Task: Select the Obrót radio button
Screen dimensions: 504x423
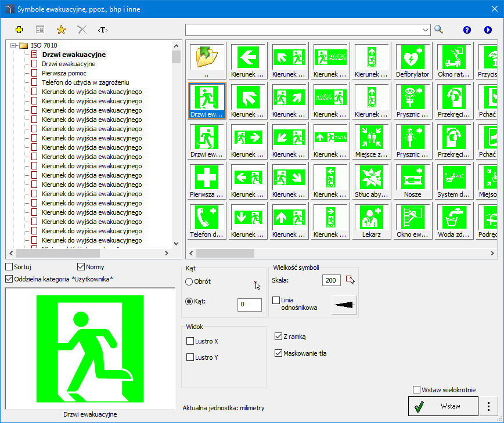Action: pyautogui.click(x=189, y=281)
